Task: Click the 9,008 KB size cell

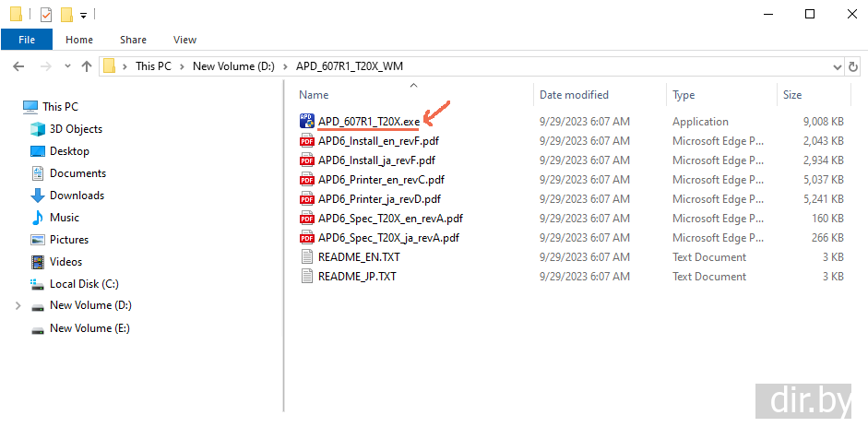Action: click(x=823, y=121)
